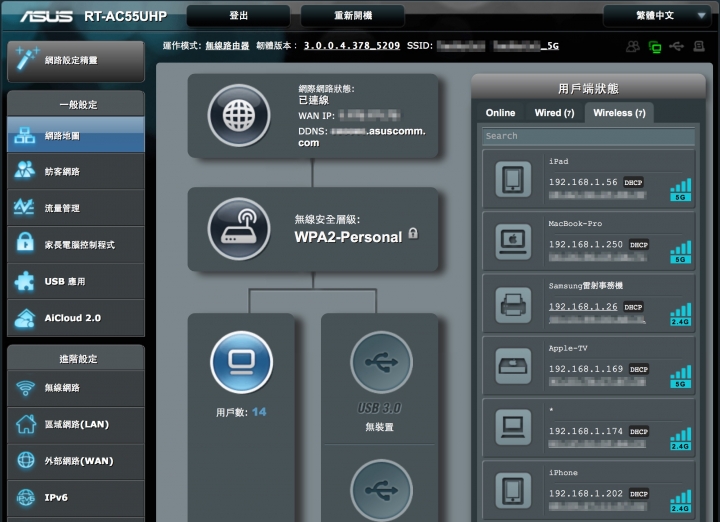Click the printer status icon in header

tap(699, 46)
